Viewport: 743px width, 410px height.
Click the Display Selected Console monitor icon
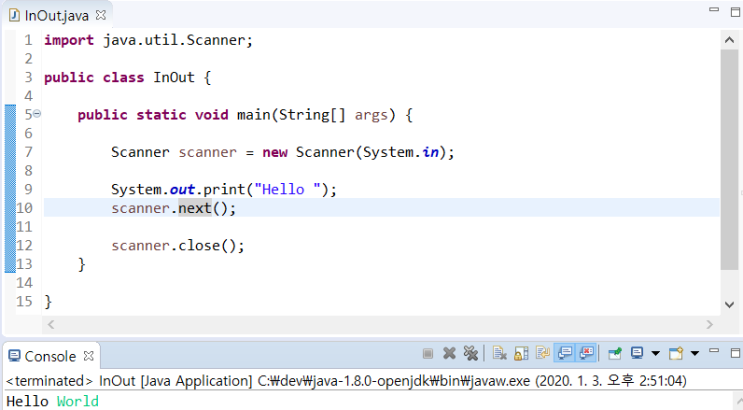point(637,354)
